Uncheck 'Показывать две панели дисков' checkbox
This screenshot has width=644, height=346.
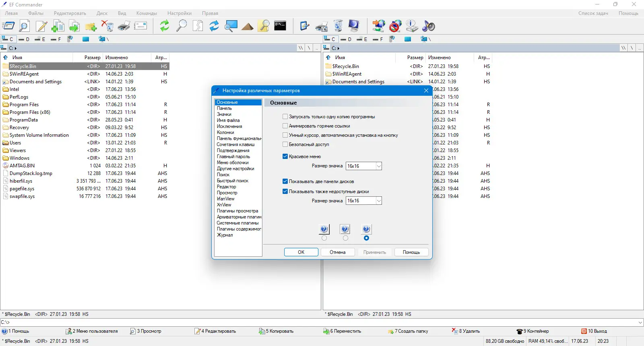point(285,181)
